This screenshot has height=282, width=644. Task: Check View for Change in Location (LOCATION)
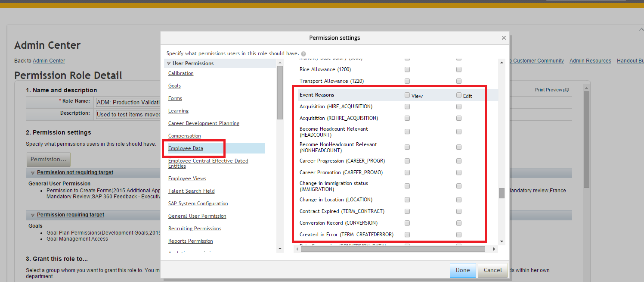[x=407, y=200]
